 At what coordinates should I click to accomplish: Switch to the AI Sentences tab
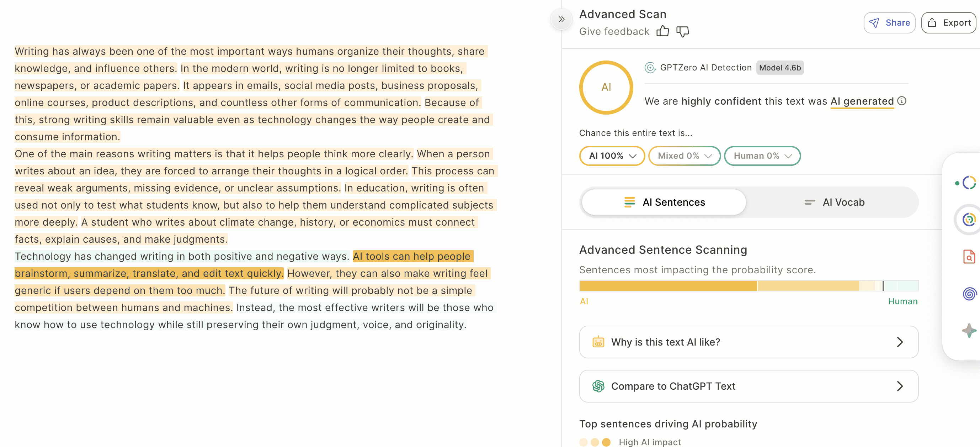click(664, 202)
